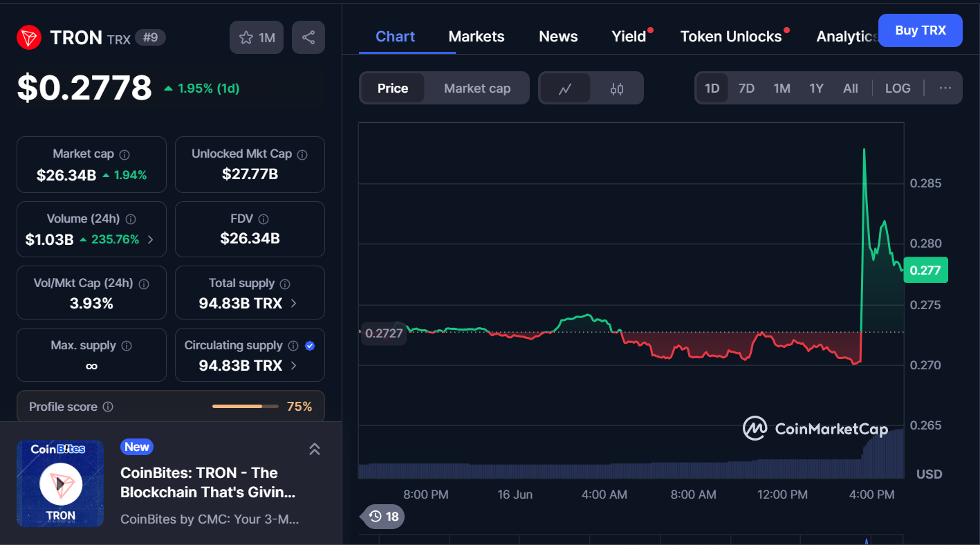Viewport: 980px width, 545px height.
Task: Open the Token Unlocks tab
Action: click(x=731, y=37)
